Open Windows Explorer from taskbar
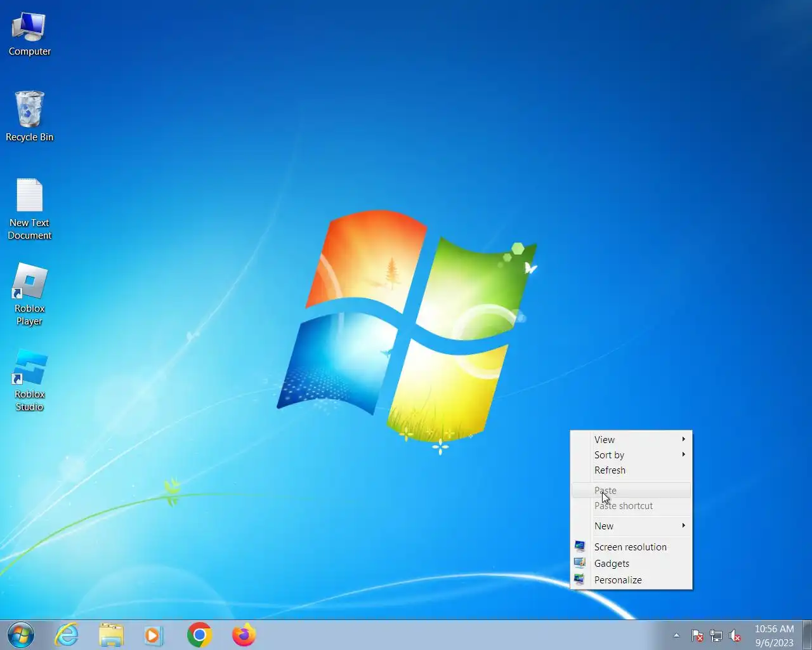The width and height of the screenshot is (812, 650). point(111,635)
